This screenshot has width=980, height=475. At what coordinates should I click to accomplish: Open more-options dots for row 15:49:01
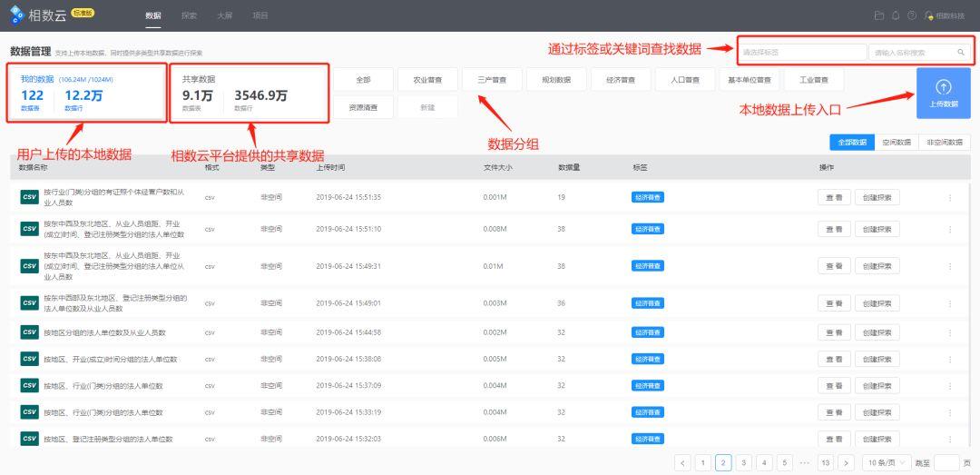tap(950, 303)
